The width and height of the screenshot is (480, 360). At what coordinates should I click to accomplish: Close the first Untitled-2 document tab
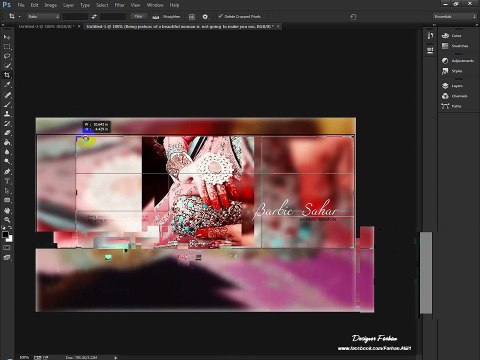[x=79, y=26]
